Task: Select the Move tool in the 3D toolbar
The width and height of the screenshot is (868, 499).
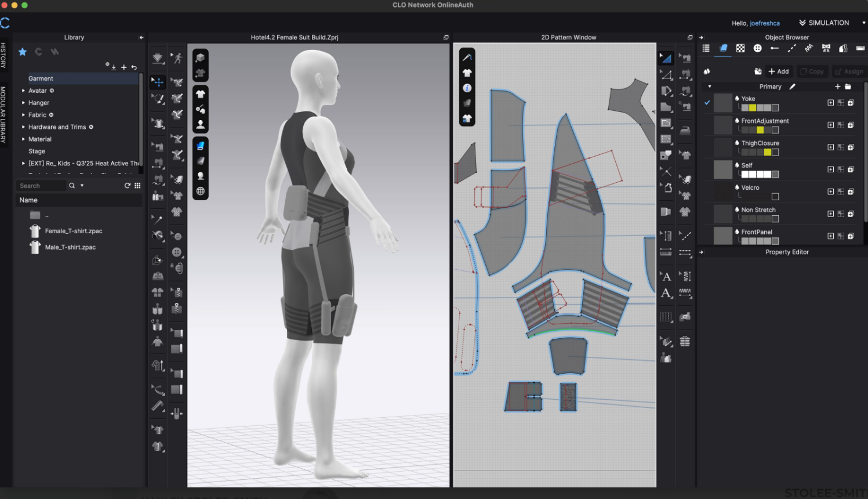Action: coord(158,82)
